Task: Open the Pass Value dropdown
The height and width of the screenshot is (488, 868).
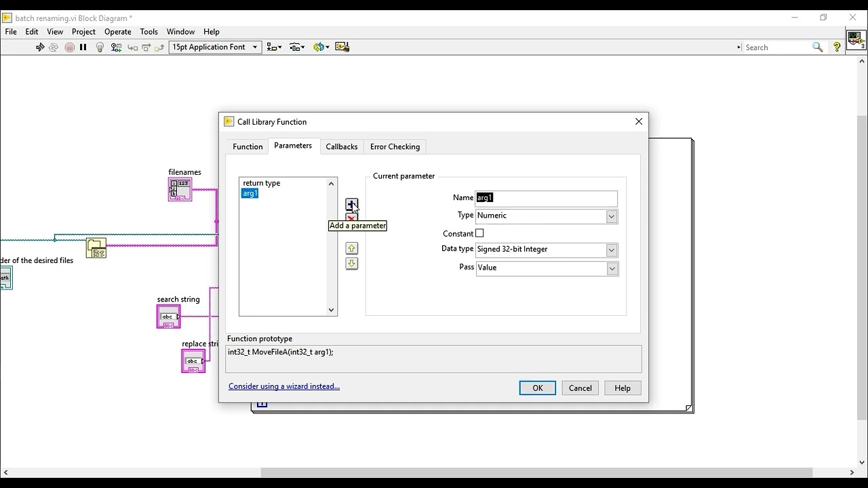Action: pyautogui.click(x=547, y=268)
